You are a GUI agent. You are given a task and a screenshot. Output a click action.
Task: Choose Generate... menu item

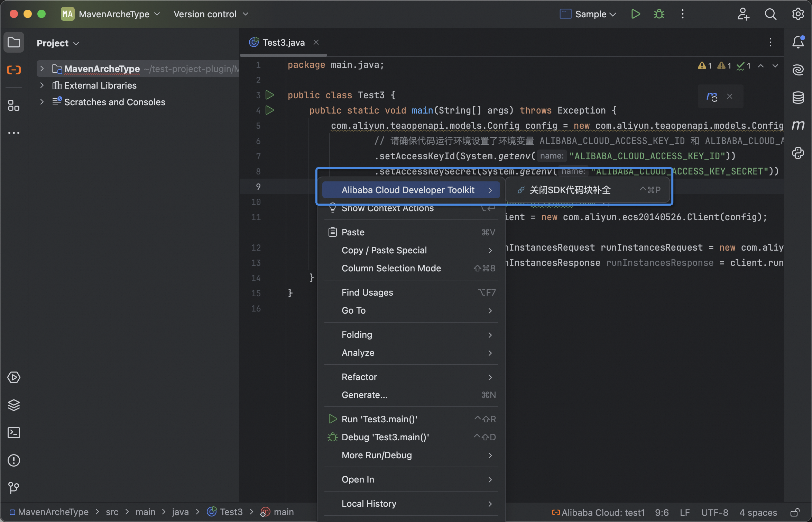coord(411,395)
